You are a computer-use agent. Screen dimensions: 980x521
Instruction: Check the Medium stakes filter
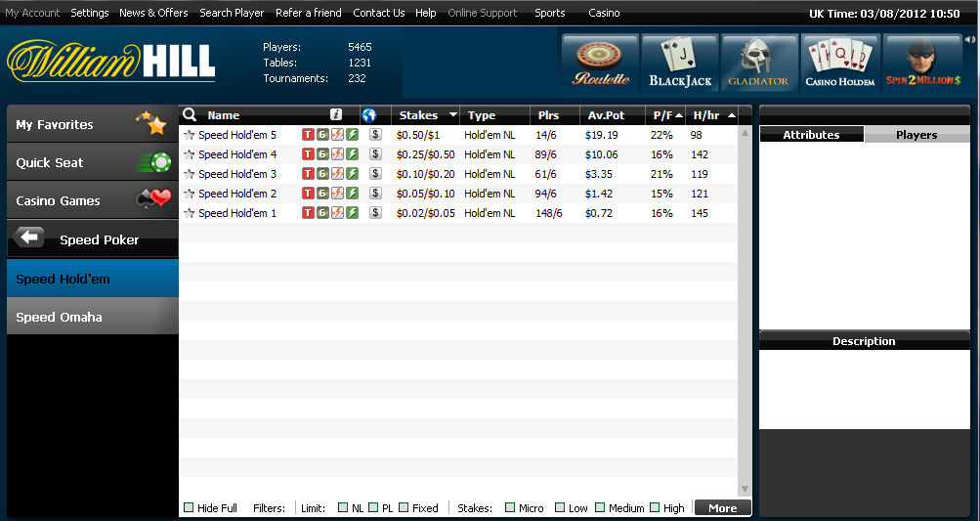[x=600, y=507]
